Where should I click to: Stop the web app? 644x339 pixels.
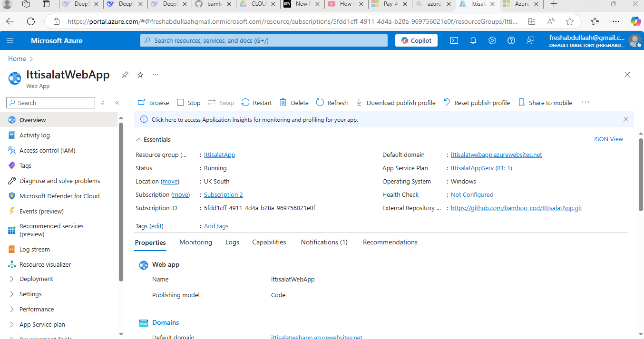[x=189, y=103]
